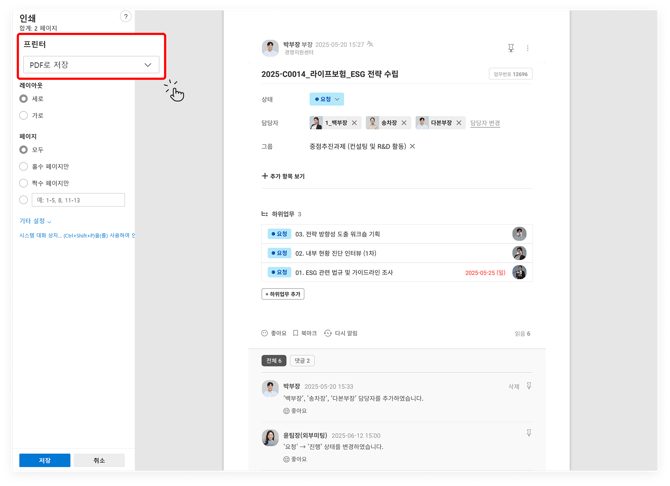
Task: Remove assignee 다본부장 with X icon
Action: coord(459,123)
